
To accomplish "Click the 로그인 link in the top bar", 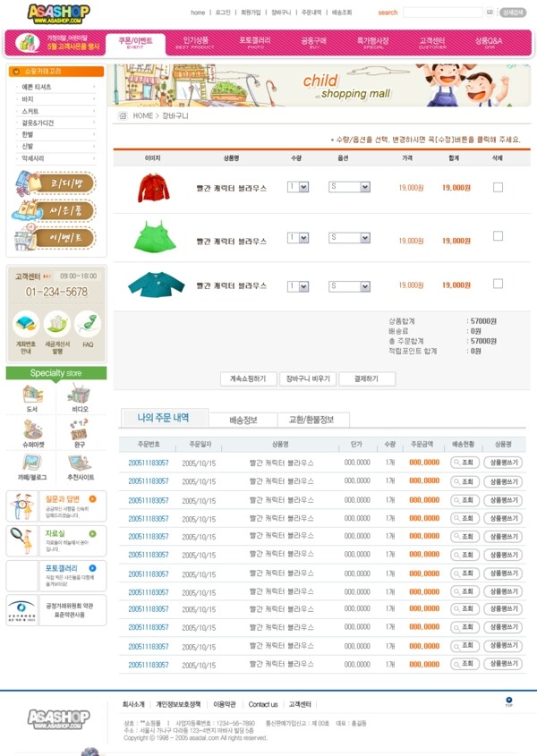I will (223, 13).
